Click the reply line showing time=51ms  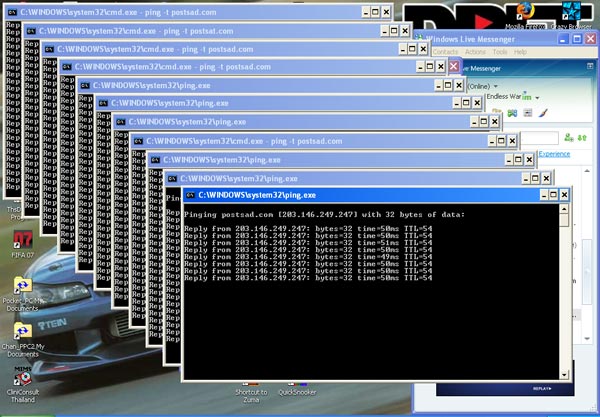point(308,243)
